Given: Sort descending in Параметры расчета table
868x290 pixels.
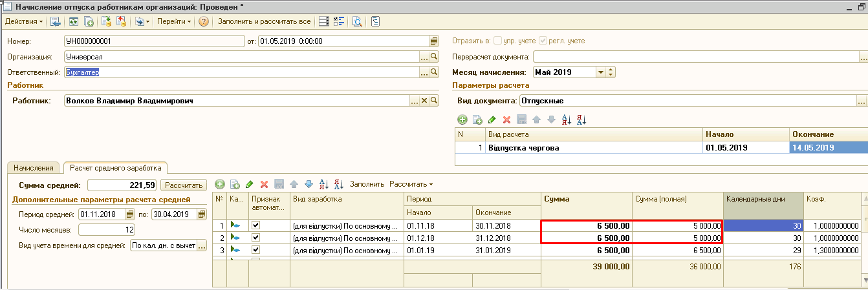Looking at the screenshot, I should click(x=581, y=119).
